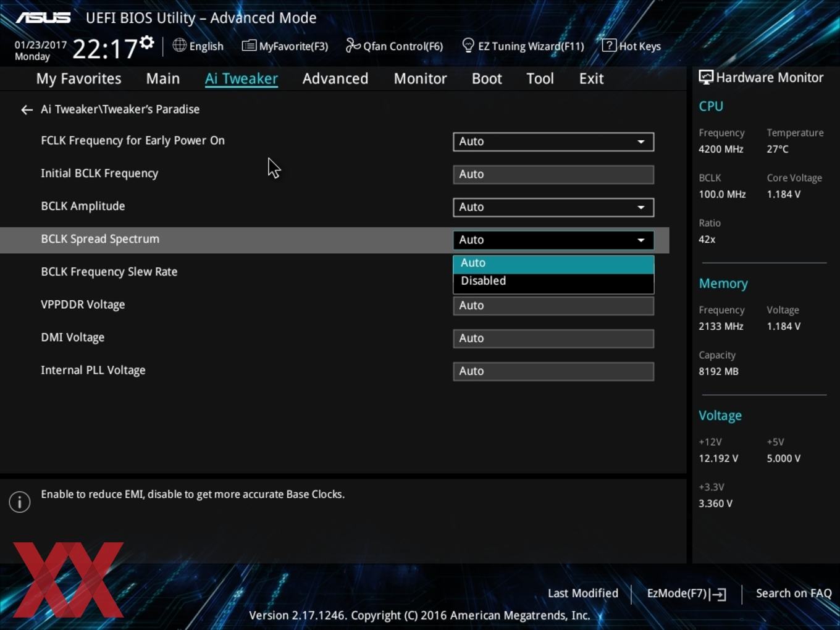Click the +12V reading 12.192 V

pos(718,458)
